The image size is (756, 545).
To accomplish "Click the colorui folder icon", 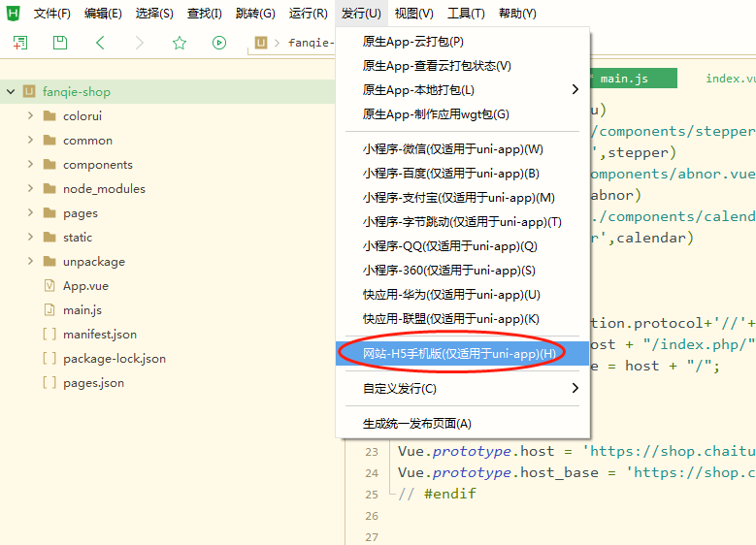I will click(49, 115).
